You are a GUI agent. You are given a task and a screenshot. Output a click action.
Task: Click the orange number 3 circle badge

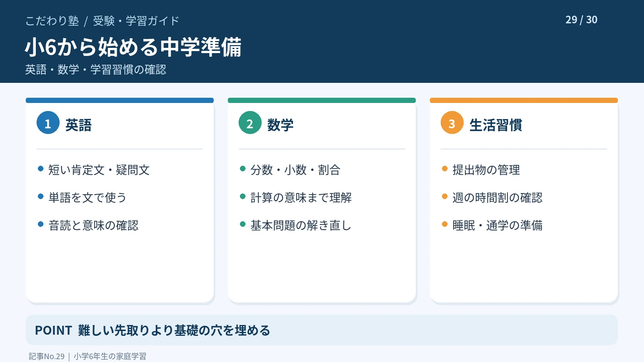tap(452, 123)
